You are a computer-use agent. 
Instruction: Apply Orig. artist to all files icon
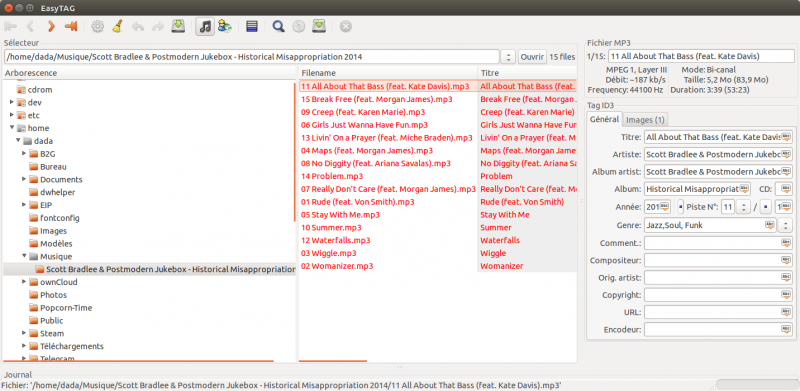[786, 278]
